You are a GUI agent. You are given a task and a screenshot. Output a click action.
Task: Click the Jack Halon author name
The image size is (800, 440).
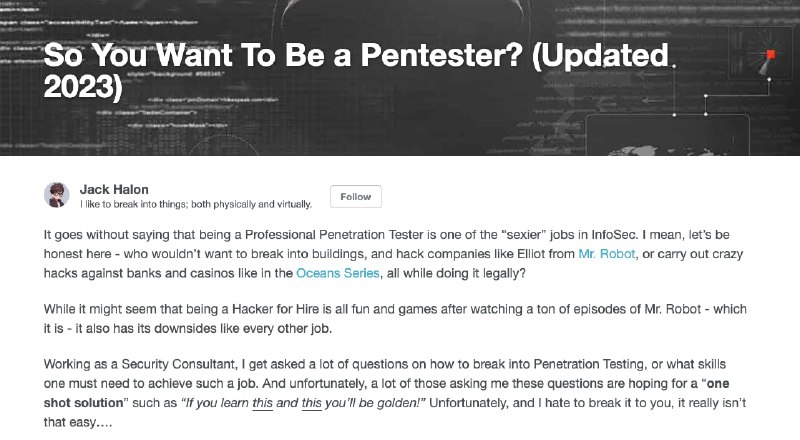click(x=113, y=188)
